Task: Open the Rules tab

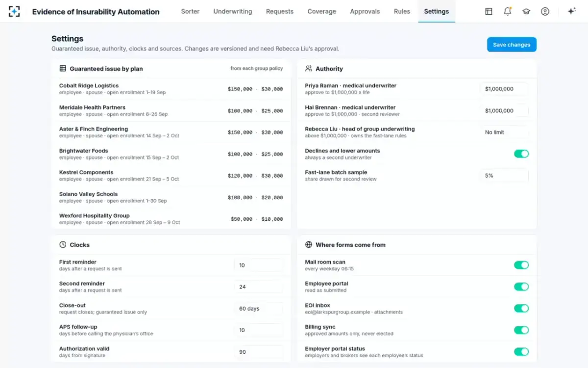Action: (402, 11)
